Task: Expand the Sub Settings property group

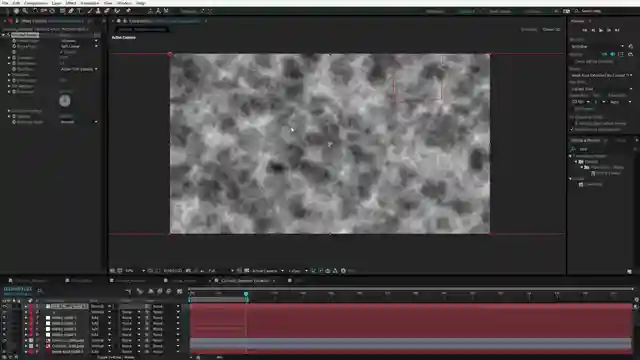Action: (9, 87)
